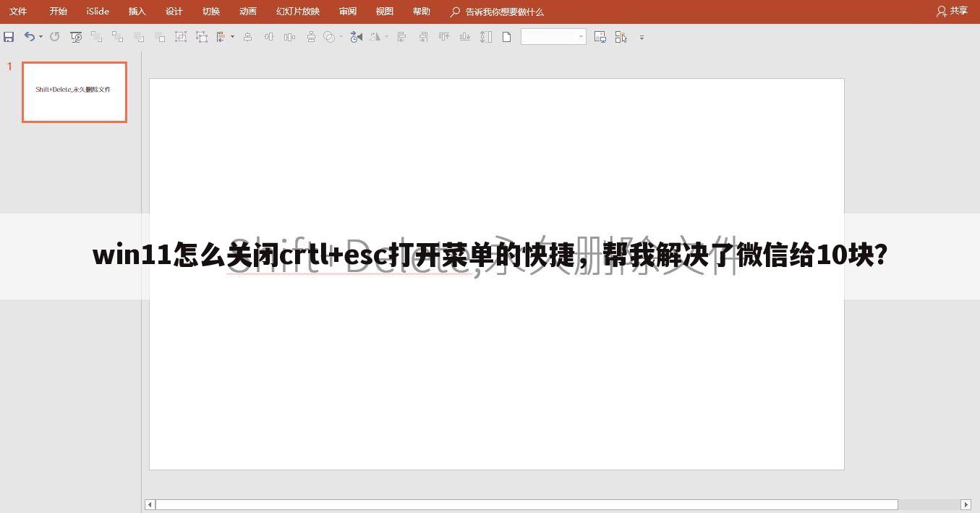Expand the Merge Shapes dropdown arrow
Viewport: 980px width, 513px height.
[341, 36]
